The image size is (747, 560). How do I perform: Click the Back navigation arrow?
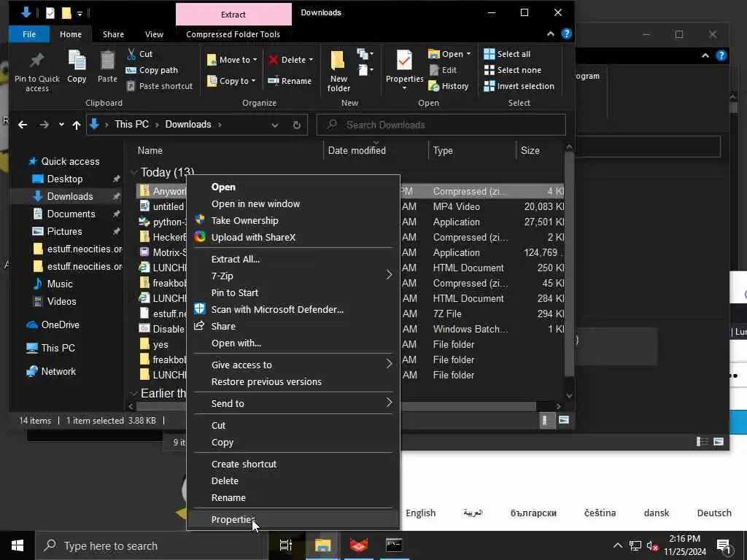(23, 125)
